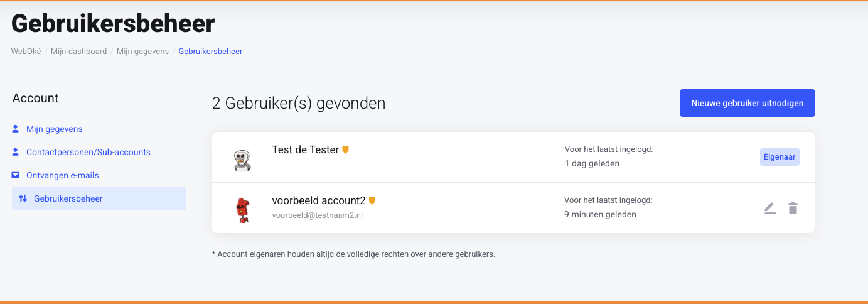Image resolution: width=868 pixels, height=304 pixels.
Task: Select Gebruikersbeheer in the Account sidebar
Action: coord(68,198)
